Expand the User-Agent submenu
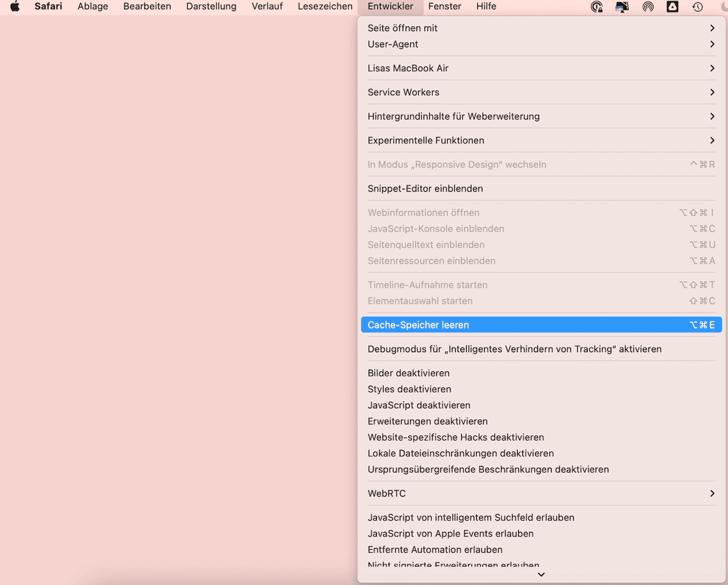 pyautogui.click(x=541, y=44)
